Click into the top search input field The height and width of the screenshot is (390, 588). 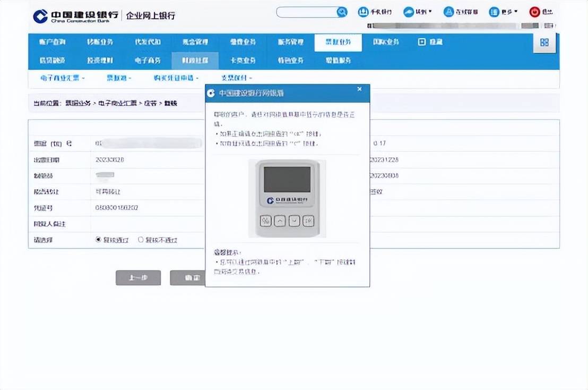click(307, 12)
